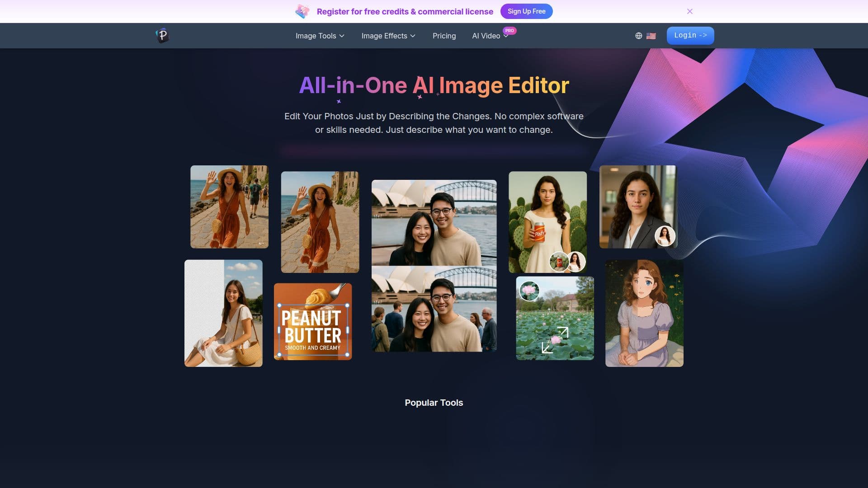Viewport: 868px width, 488px height.
Task: Select the US flag language icon
Action: (651, 36)
